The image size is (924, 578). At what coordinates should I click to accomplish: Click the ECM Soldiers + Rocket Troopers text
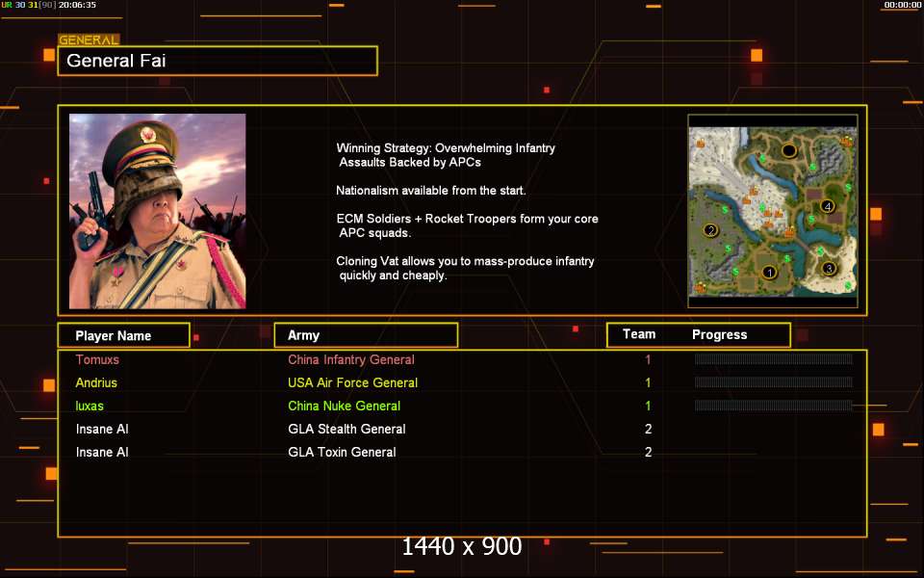click(x=468, y=225)
